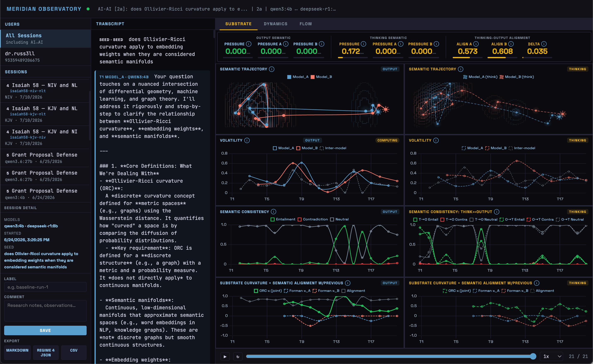Image resolution: width=593 pixels, height=364 pixels.
Task: Show info tooltip for Delta metric
Action: [x=544, y=44]
